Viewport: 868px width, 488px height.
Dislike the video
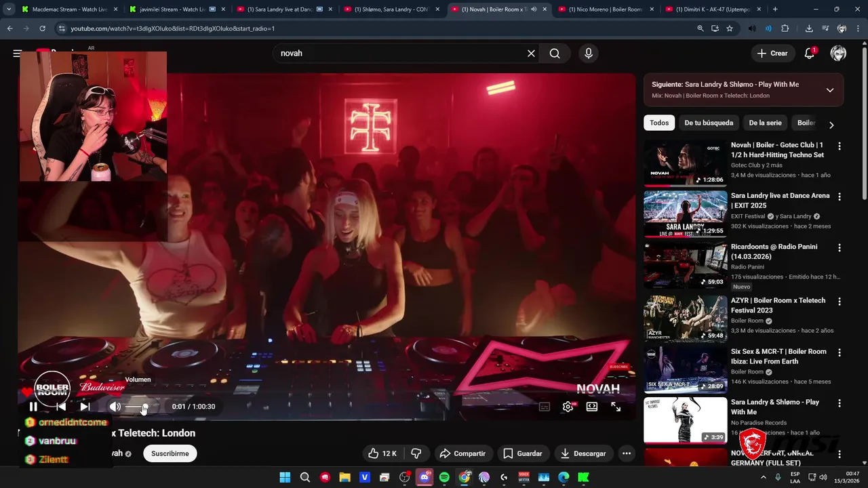pyautogui.click(x=416, y=453)
